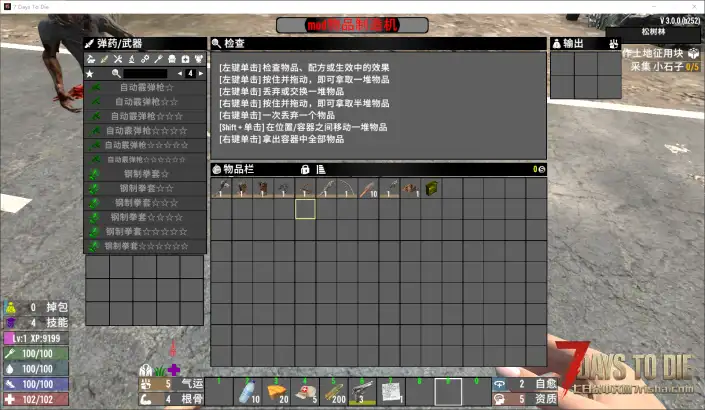Open the chain-links category icon
Screen dimensions: 705x410
point(145,59)
